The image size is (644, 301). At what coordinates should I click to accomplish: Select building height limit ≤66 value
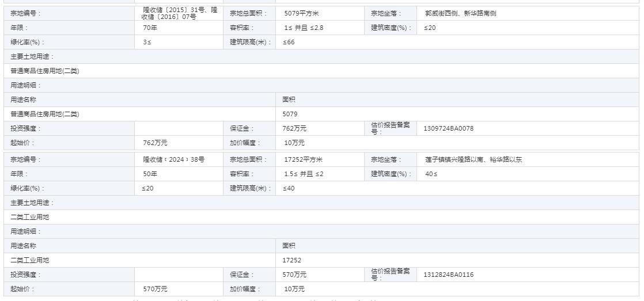tap(289, 42)
